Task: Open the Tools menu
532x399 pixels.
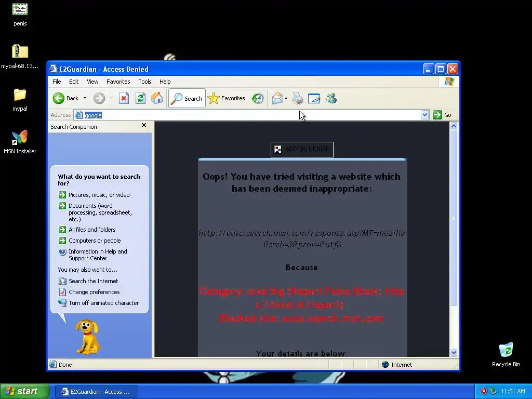Action: coord(145,82)
